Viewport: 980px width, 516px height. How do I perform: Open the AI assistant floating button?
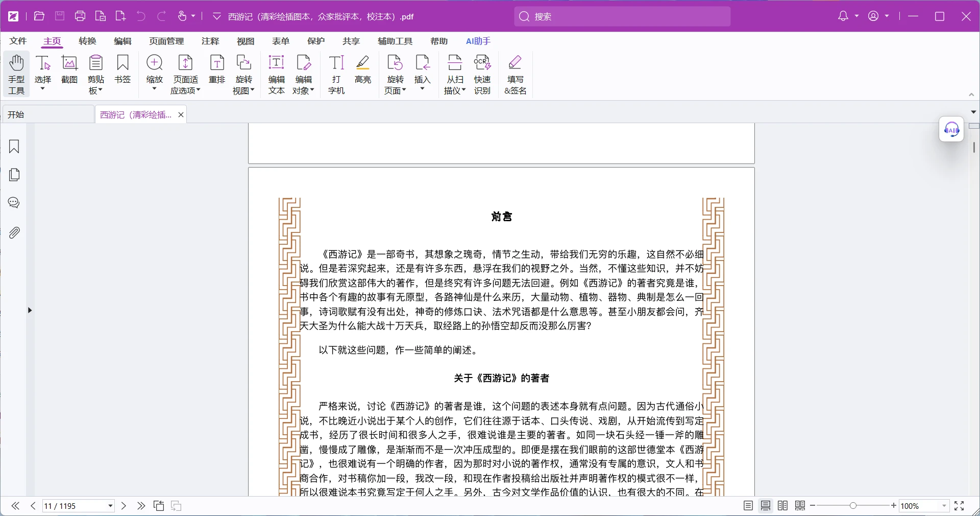coord(951,129)
